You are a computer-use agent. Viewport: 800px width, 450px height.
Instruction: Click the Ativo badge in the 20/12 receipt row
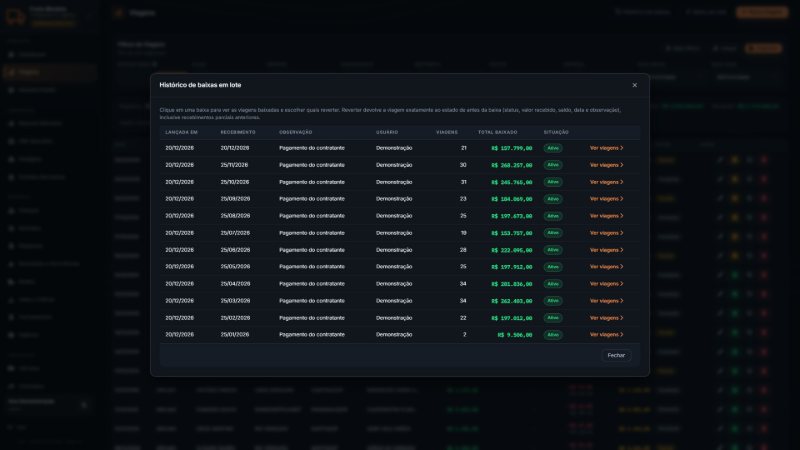click(553, 148)
